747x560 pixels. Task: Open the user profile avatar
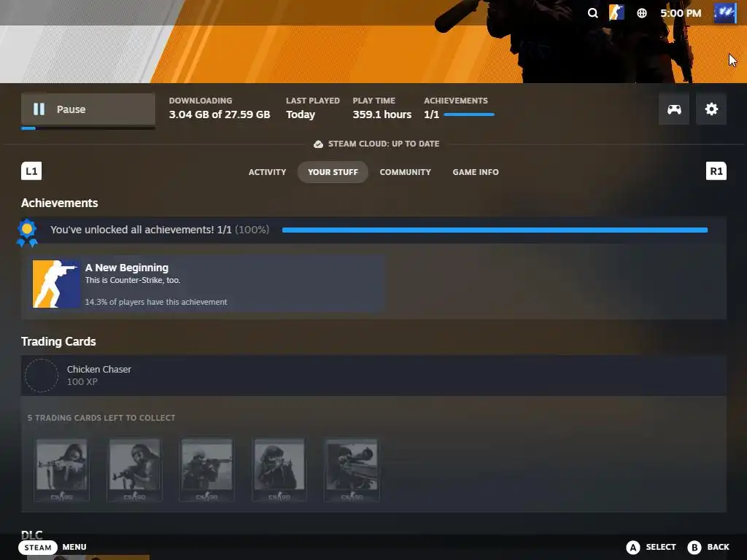[725, 13]
